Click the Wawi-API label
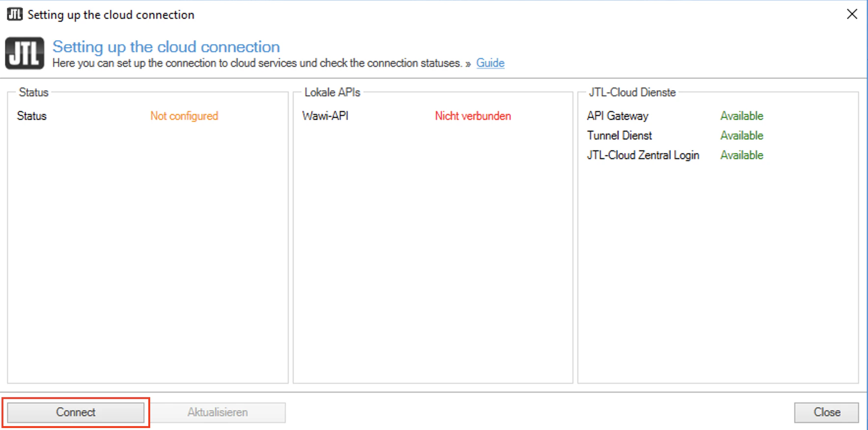Viewport: 868px width, 430px height. (x=325, y=116)
